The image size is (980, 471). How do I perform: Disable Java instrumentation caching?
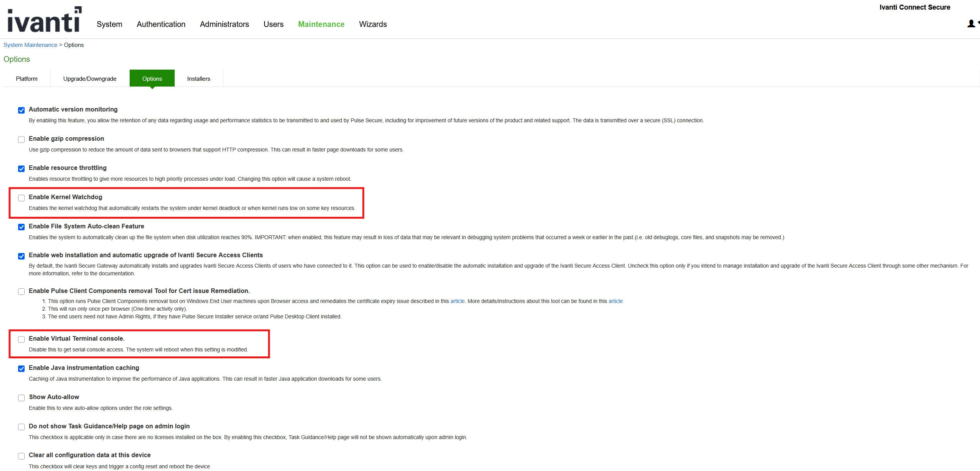(21, 368)
